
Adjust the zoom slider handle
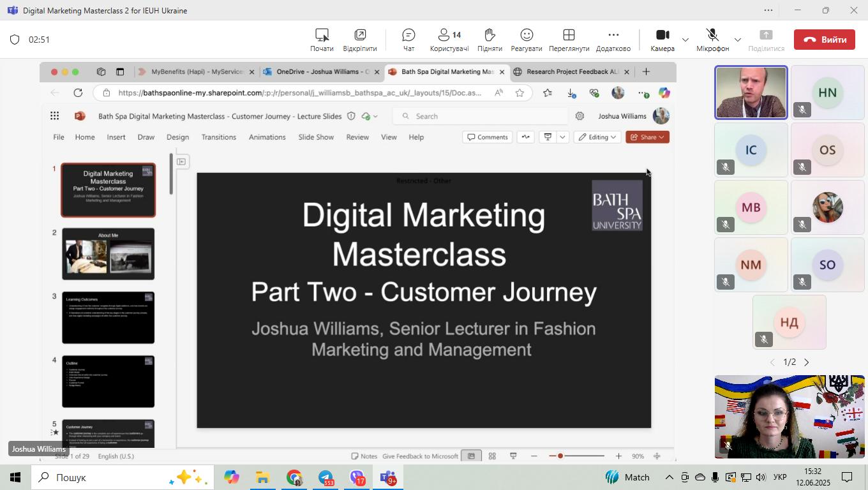pyautogui.click(x=560, y=456)
